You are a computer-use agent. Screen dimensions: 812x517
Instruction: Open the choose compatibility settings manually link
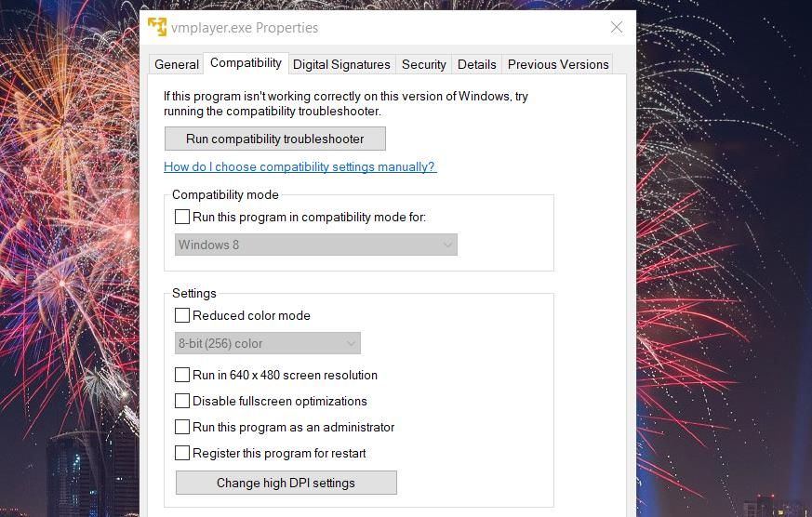300,166
